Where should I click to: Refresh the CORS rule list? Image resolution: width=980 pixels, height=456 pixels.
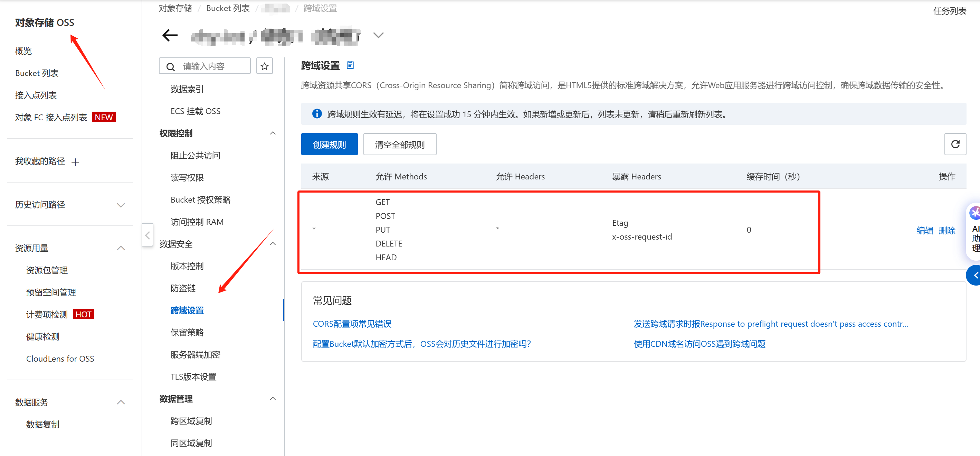[955, 144]
